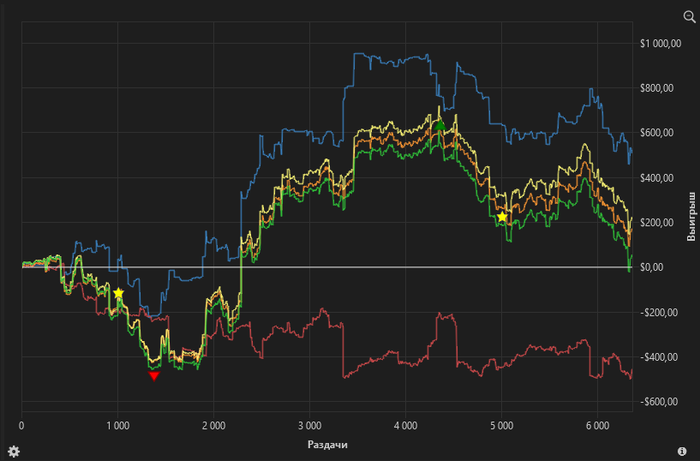Click the red down triangle lowest-point marker
The image size is (700, 461).
pyautogui.click(x=154, y=376)
